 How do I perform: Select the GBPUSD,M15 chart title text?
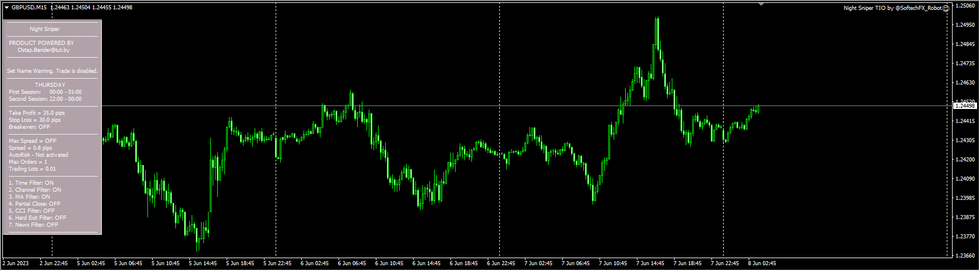(29, 8)
